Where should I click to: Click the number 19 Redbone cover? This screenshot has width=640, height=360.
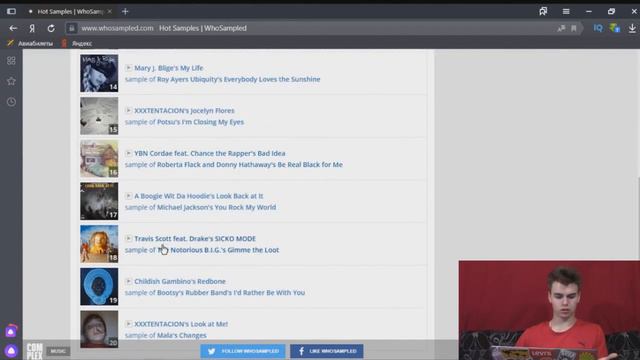point(99,287)
